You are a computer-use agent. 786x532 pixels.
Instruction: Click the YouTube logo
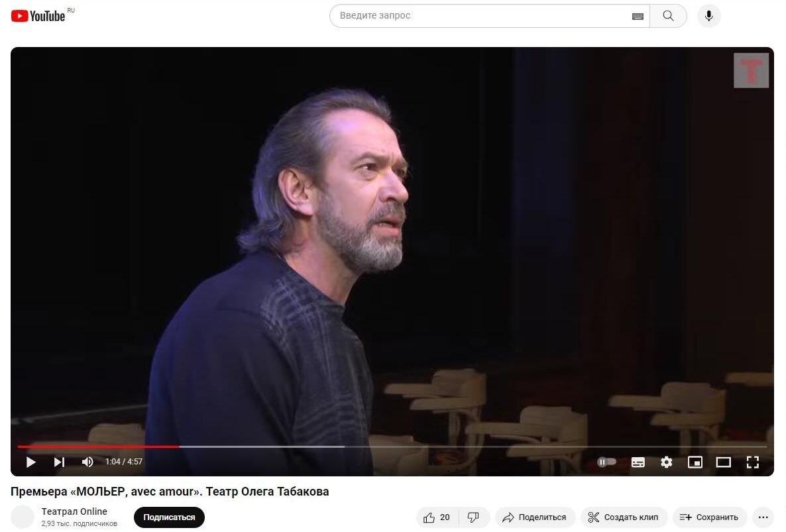pyautogui.click(x=38, y=16)
